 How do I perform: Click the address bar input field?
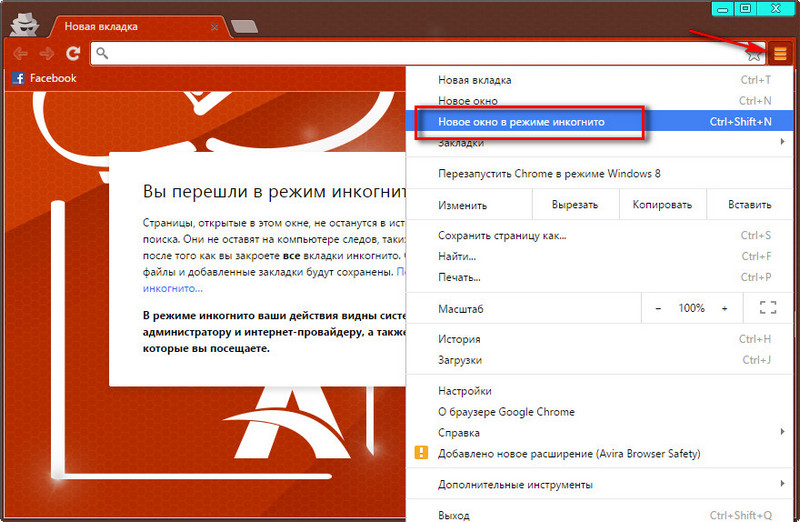[426, 53]
